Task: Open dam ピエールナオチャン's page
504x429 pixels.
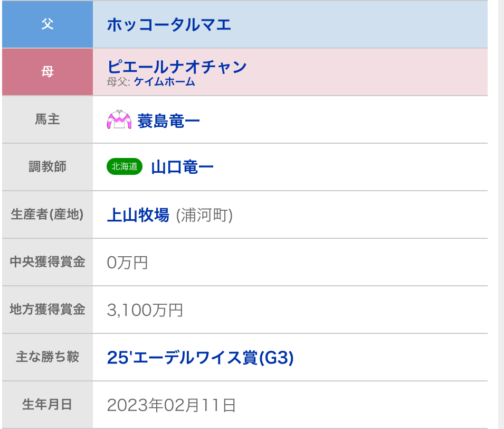Action: click(x=177, y=67)
